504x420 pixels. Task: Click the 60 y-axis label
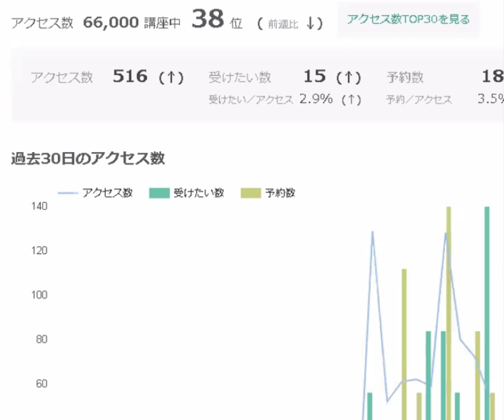click(42, 384)
